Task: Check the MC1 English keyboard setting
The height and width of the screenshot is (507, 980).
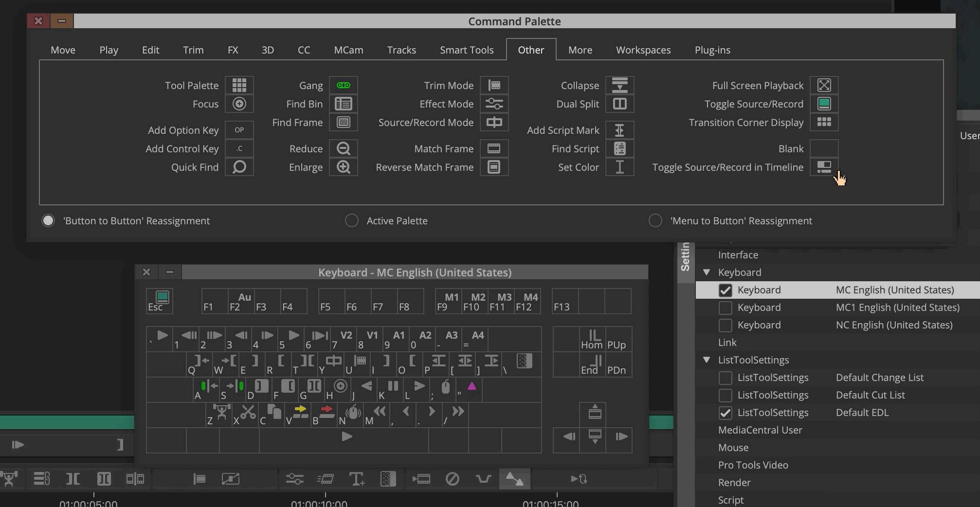Action: [x=725, y=308]
